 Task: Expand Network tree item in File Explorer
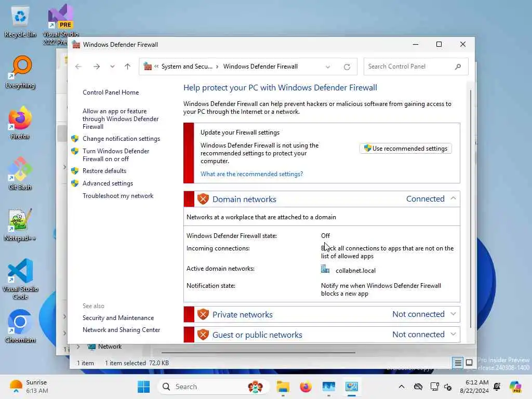78,347
